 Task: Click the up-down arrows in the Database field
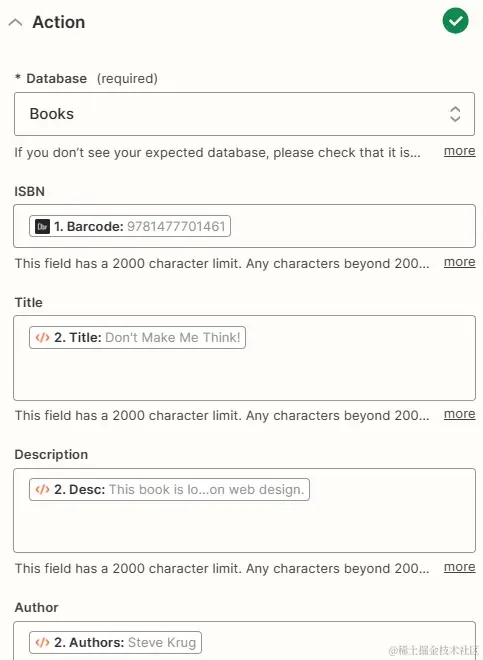click(455, 114)
